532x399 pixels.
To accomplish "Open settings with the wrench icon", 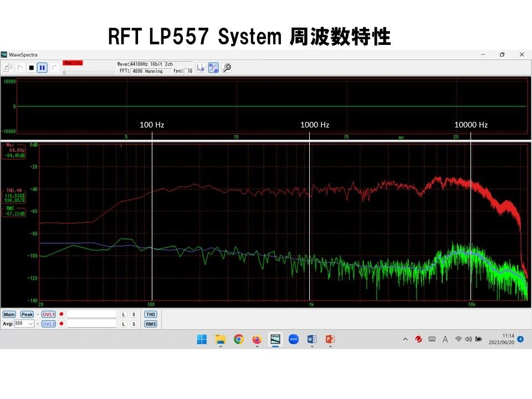I will tap(226, 68).
